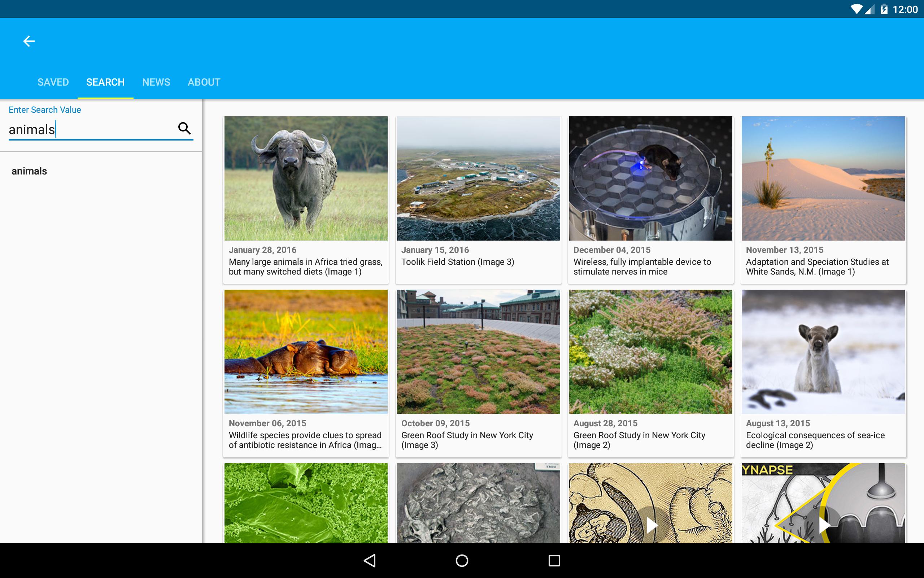This screenshot has height=578, width=924.
Task: Open 'Wireless, fully implantable device' caption
Action: coord(642,267)
